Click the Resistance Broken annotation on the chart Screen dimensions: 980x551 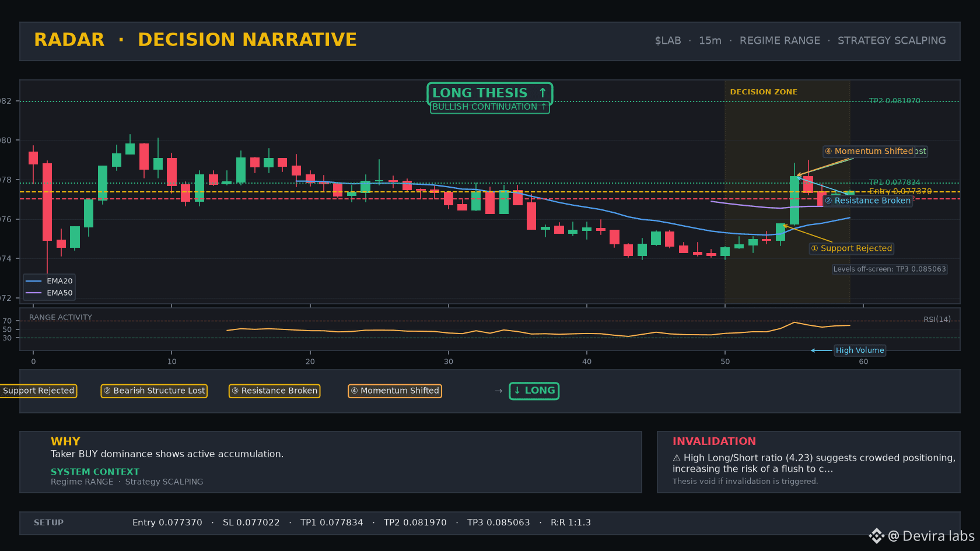(868, 201)
